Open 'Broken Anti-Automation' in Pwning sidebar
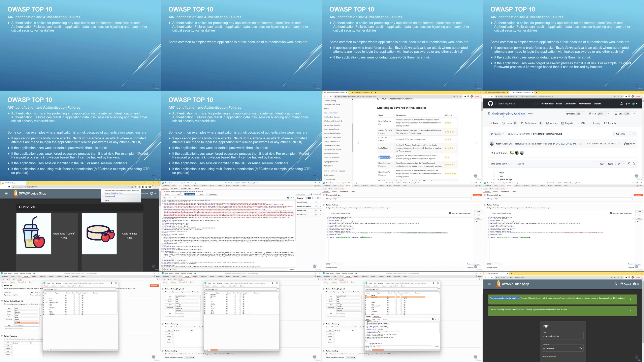This screenshot has width=644, height=362. click(x=331, y=158)
